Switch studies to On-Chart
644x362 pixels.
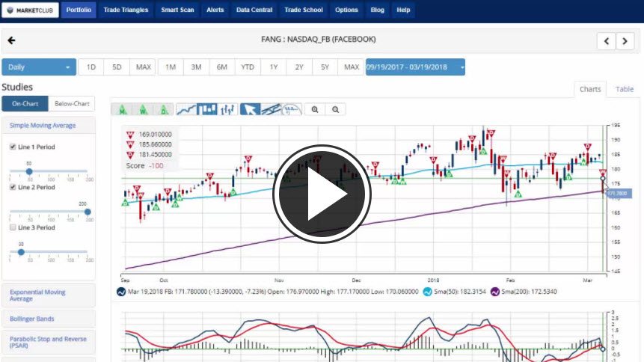pyautogui.click(x=25, y=103)
